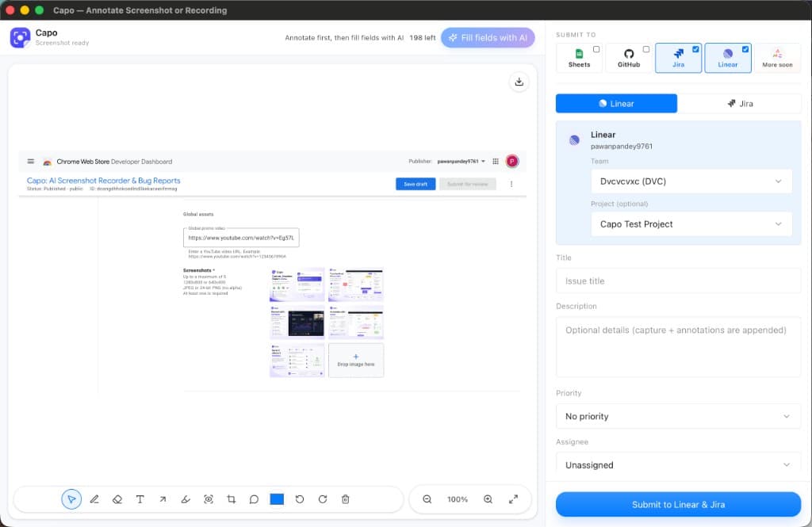Download the annotated screenshot

coord(519,82)
